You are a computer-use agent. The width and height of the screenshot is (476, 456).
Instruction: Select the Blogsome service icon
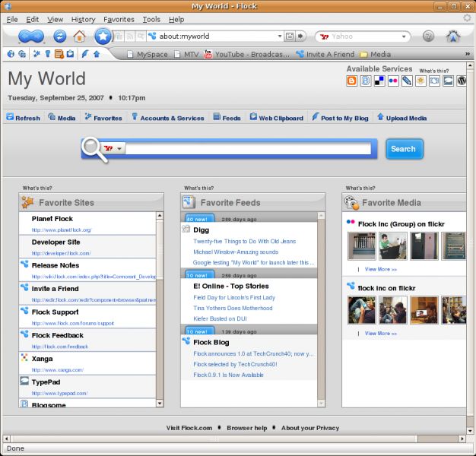pyautogui.click(x=366, y=81)
